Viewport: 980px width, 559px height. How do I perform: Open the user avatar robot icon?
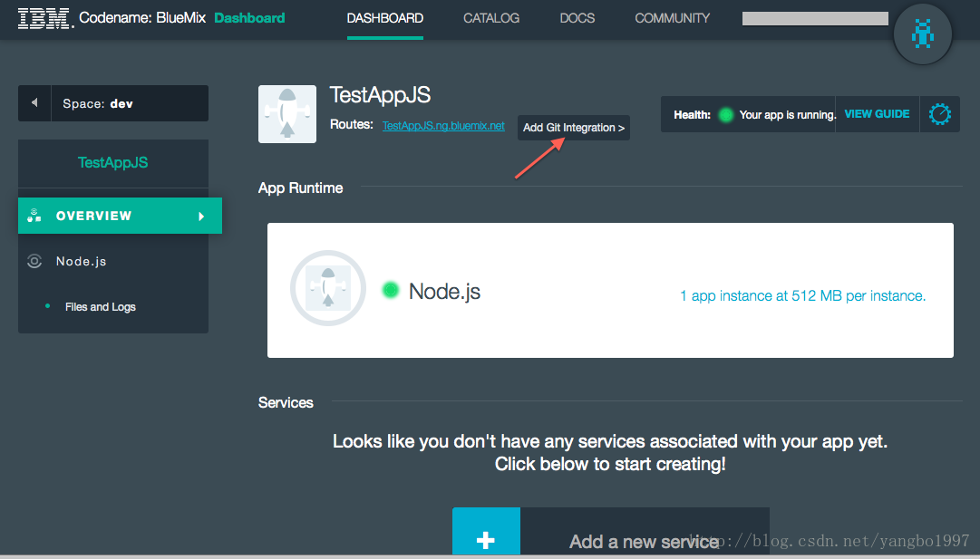tap(923, 34)
